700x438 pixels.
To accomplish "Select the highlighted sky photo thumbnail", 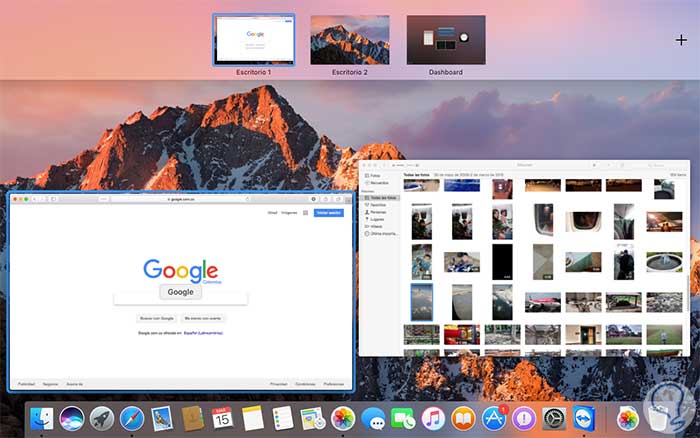I will (x=421, y=302).
